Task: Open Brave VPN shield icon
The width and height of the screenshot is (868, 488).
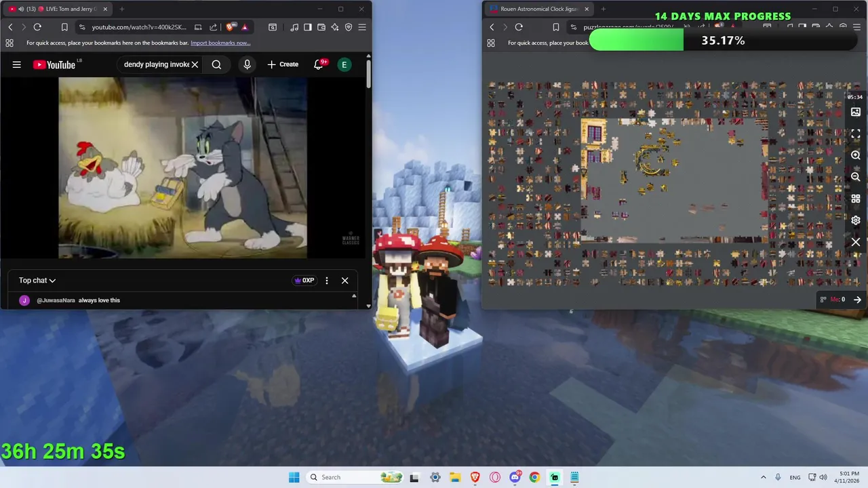Action: tap(349, 27)
